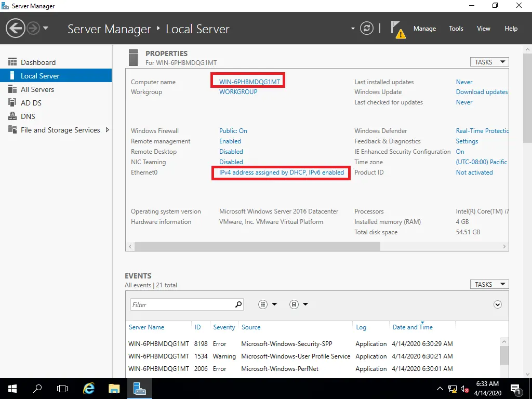Click the All Servers icon in sidebar
Viewport: 532px width, 399px height.
click(x=12, y=89)
